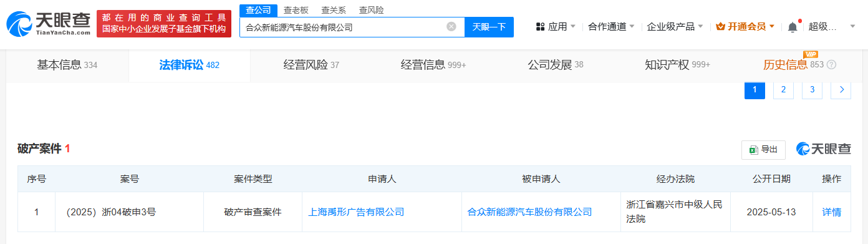Viewport: 868px width, 244px height.
Task: Expand the 合作通道 dropdown
Action: click(x=612, y=27)
